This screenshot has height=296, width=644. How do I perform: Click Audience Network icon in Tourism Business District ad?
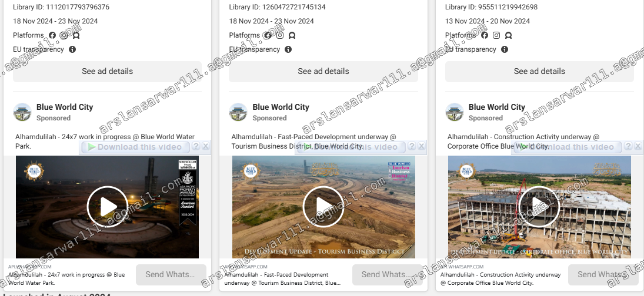pos(292,35)
